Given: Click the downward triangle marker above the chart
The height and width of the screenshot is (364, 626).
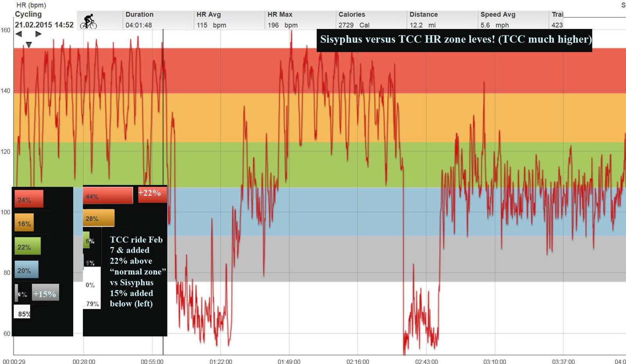Looking at the screenshot, I should pyautogui.click(x=29, y=45).
